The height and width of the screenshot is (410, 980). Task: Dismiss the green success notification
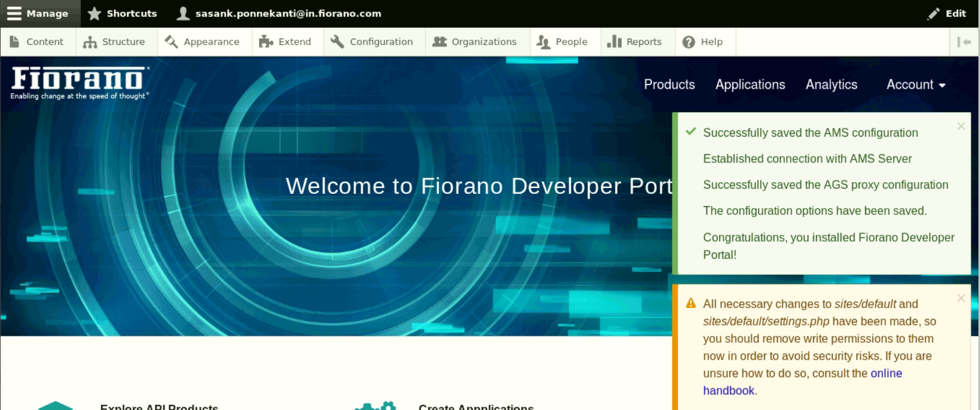[x=961, y=126]
